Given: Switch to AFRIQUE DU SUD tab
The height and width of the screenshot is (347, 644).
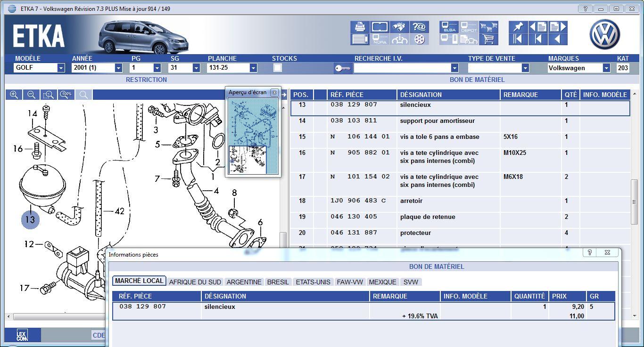Looking at the screenshot, I should (195, 282).
